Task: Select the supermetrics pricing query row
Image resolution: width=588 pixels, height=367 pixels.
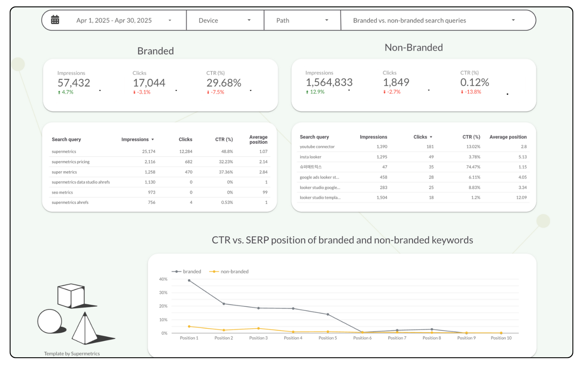Action: pyautogui.click(x=70, y=162)
